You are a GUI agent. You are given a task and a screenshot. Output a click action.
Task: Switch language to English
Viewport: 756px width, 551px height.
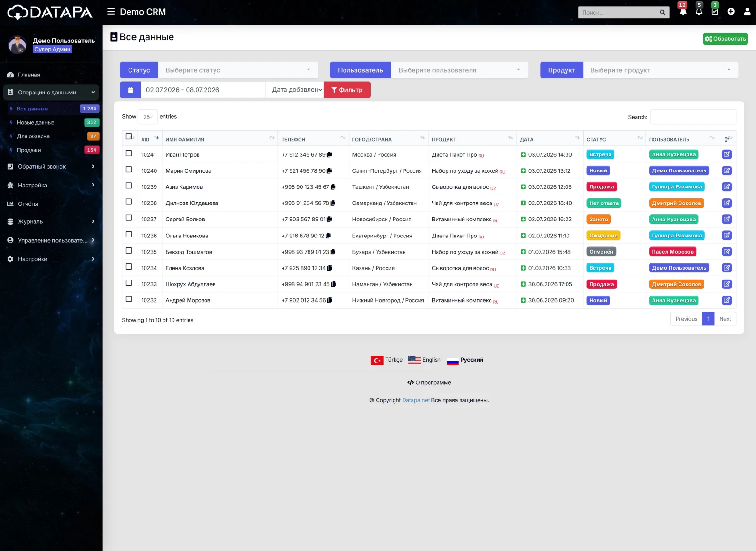(424, 360)
